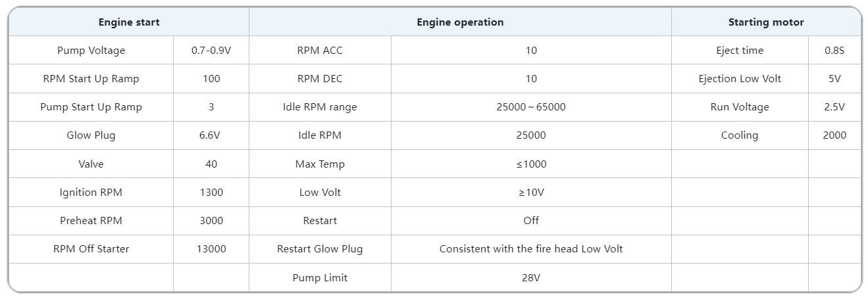Click the Preheat RPM value 3000
This screenshot has width=868, height=301.
click(x=211, y=221)
